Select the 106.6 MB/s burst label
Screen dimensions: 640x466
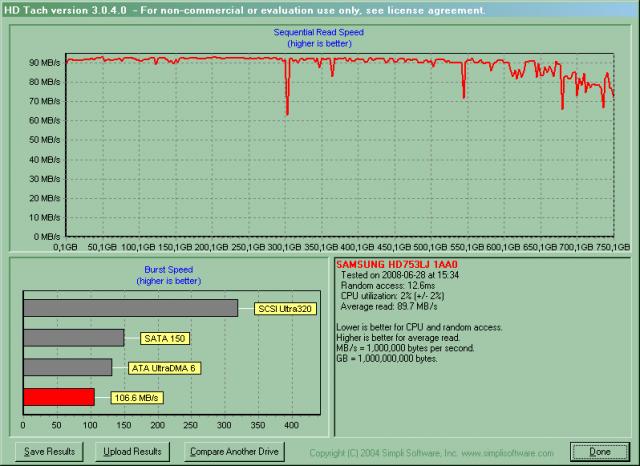(137, 397)
